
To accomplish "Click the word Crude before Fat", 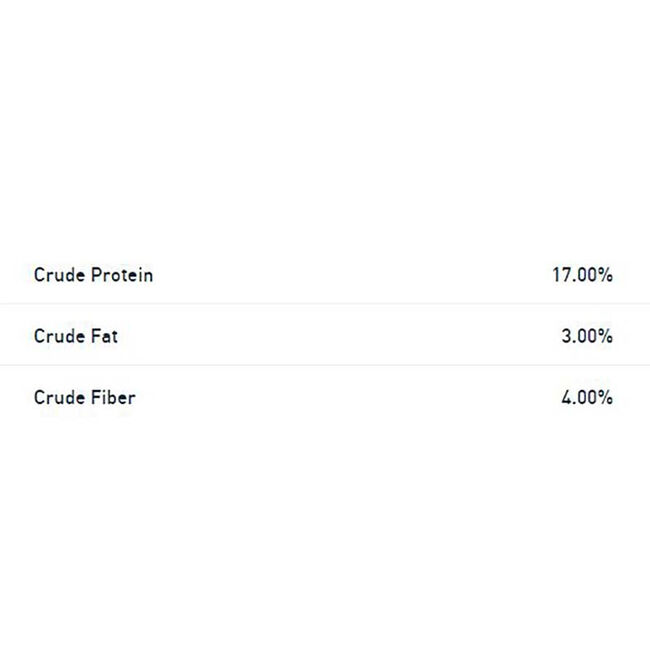I will tap(59, 336).
